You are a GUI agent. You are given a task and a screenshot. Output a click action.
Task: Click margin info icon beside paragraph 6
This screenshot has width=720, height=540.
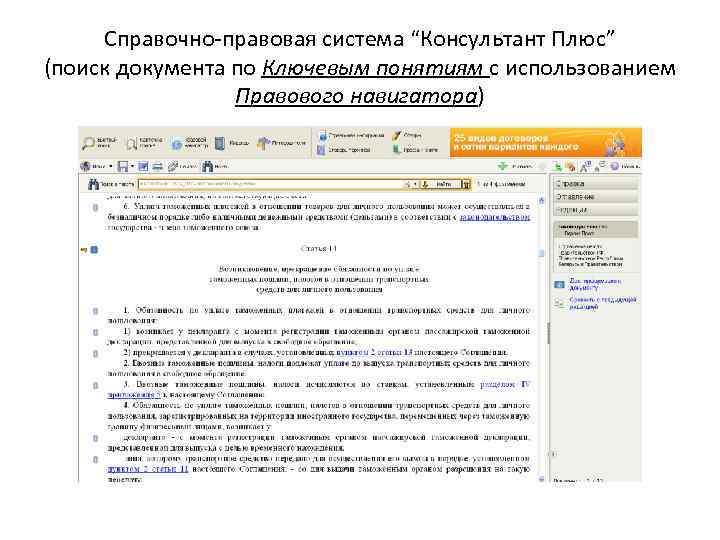95,208
